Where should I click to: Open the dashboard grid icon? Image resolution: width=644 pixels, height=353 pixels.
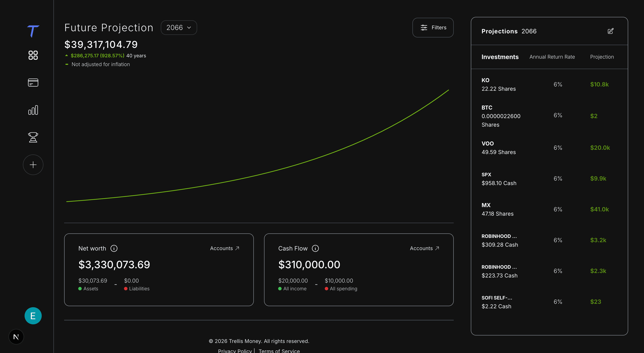tap(33, 55)
